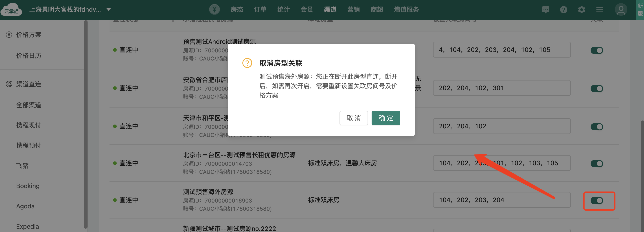Switch to the new version via 新版 tab

click(x=640, y=10)
